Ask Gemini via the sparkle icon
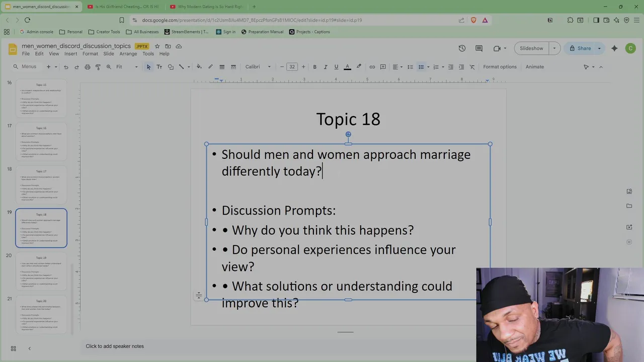This screenshot has height=362, width=644. click(614, 48)
